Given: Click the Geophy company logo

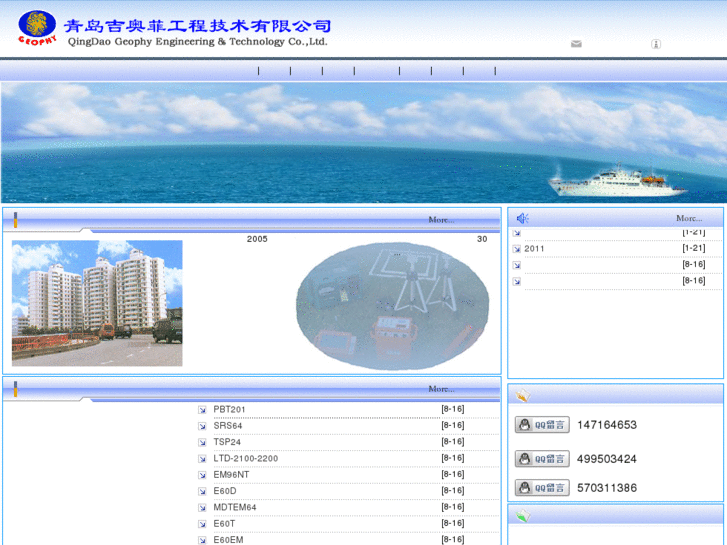Looking at the screenshot, I should click(x=37, y=28).
